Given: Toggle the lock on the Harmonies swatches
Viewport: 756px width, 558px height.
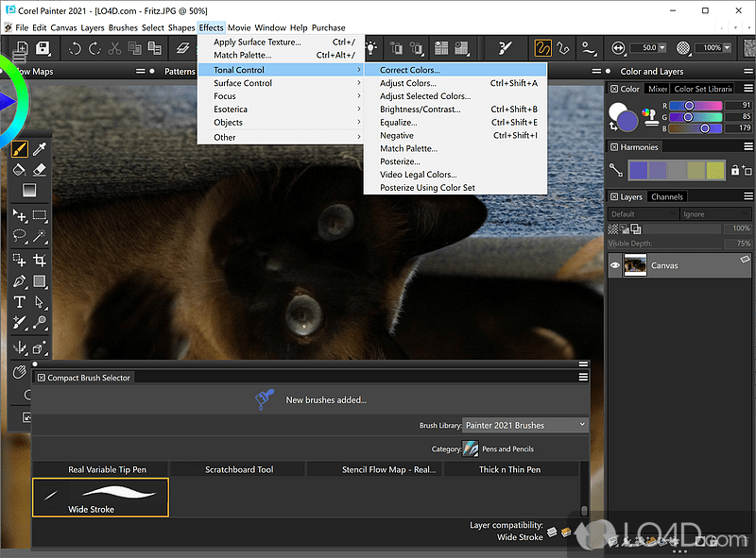Looking at the screenshot, I should click(x=734, y=168).
